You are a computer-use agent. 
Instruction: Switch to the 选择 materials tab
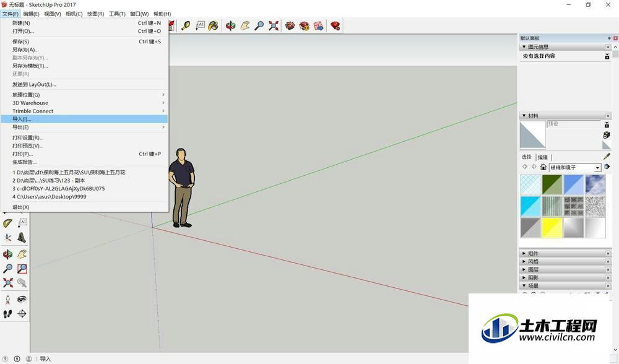(x=527, y=157)
